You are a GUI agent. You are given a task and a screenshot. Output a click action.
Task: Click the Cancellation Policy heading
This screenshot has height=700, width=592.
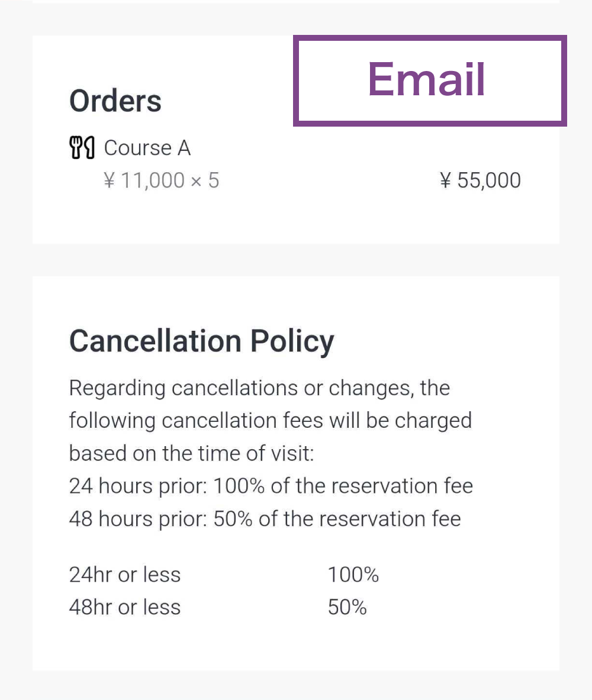(202, 341)
